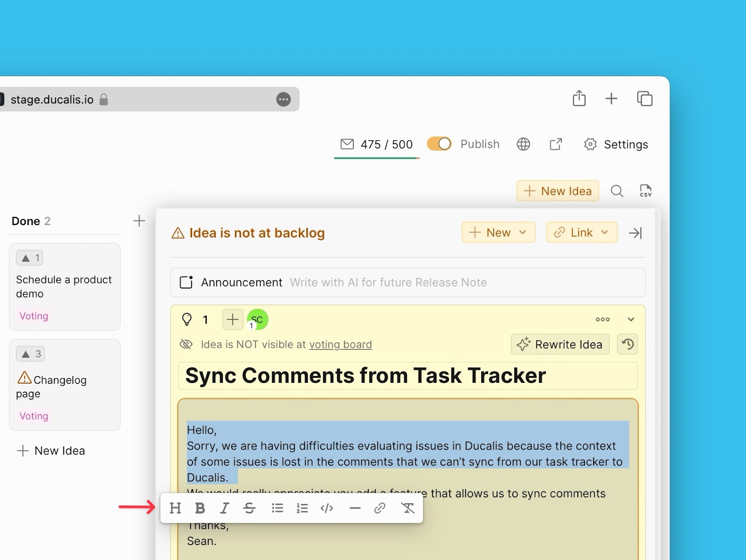Viewport: 746px width, 560px height.
Task: Apply heading format from floating toolbar
Action: coord(175,508)
